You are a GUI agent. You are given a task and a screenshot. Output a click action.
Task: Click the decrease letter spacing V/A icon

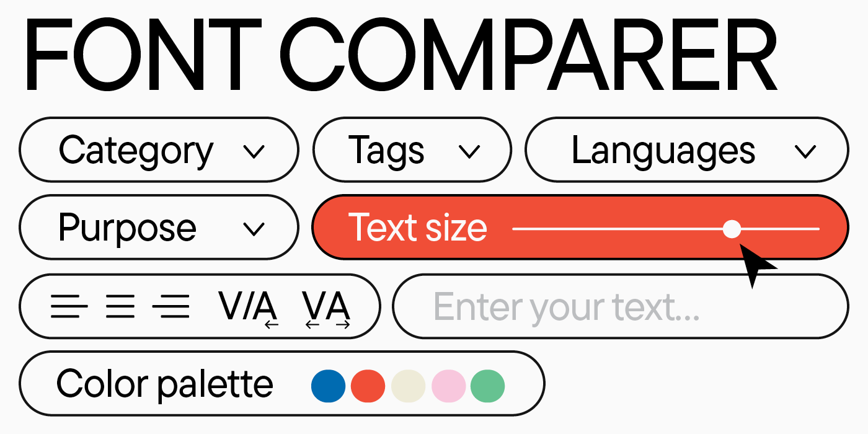coord(248,308)
